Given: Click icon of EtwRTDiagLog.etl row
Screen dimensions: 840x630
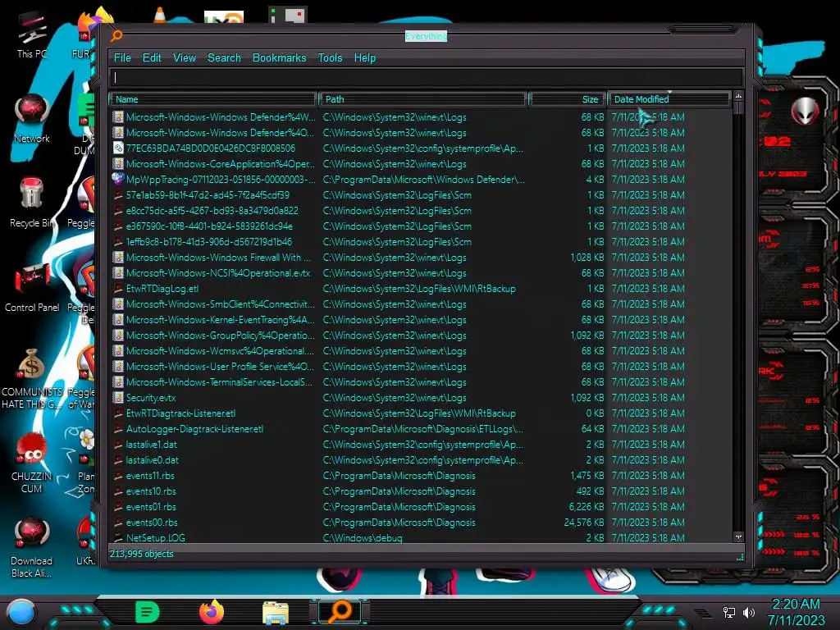Looking at the screenshot, I should pyautogui.click(x=118, y=288).
